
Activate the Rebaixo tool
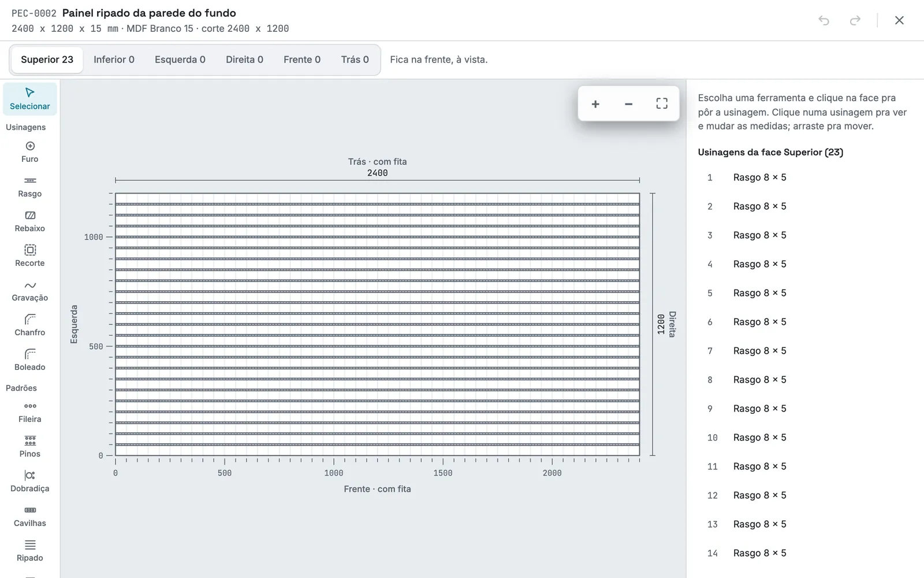click(30, 221)
